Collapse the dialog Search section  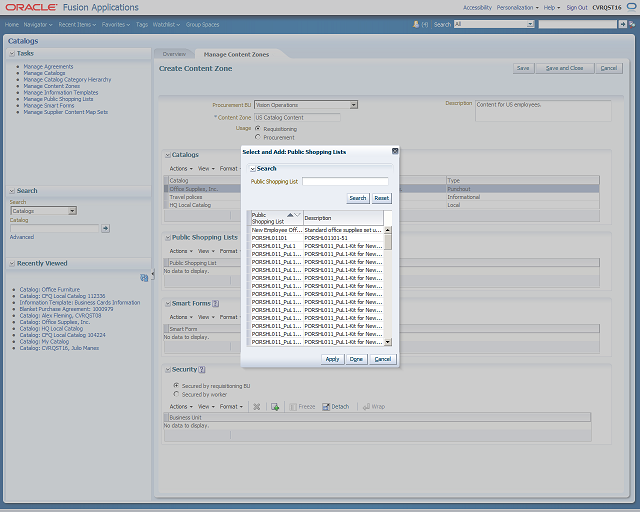tap(253, 169)
